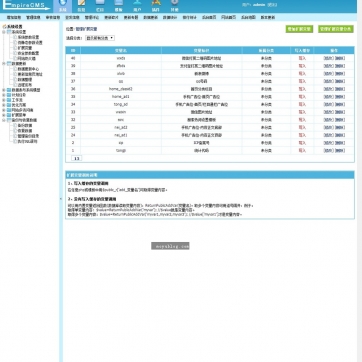Screen dimensions: 362x362
Task: Click 删除 link in the nei_ad2 row
Action: click(x=340, y=127)
